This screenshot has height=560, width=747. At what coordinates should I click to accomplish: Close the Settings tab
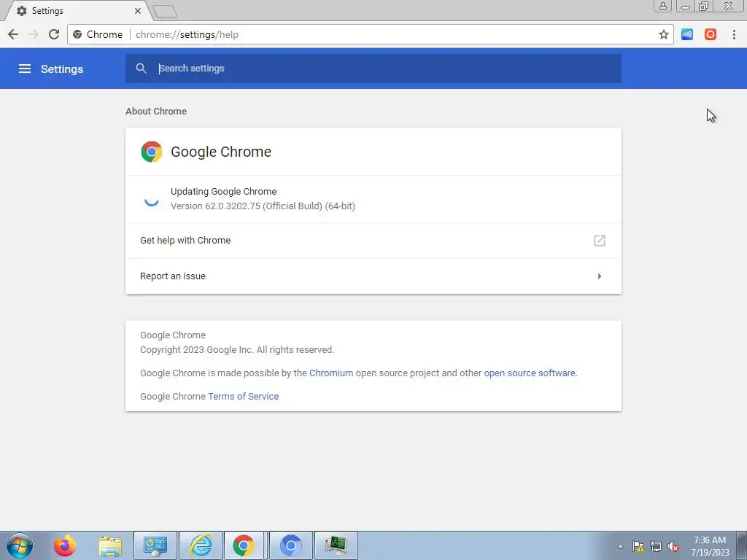click(138, 10)
